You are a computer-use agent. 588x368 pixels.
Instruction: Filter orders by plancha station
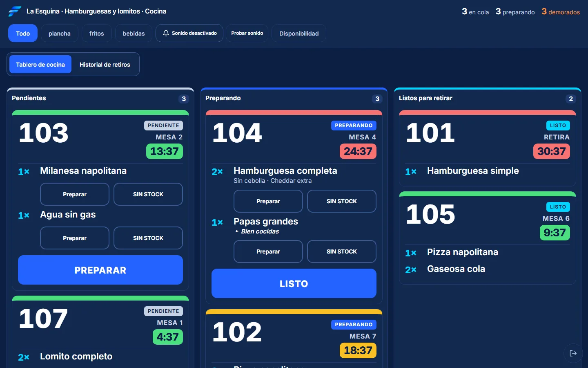[60, 33]
